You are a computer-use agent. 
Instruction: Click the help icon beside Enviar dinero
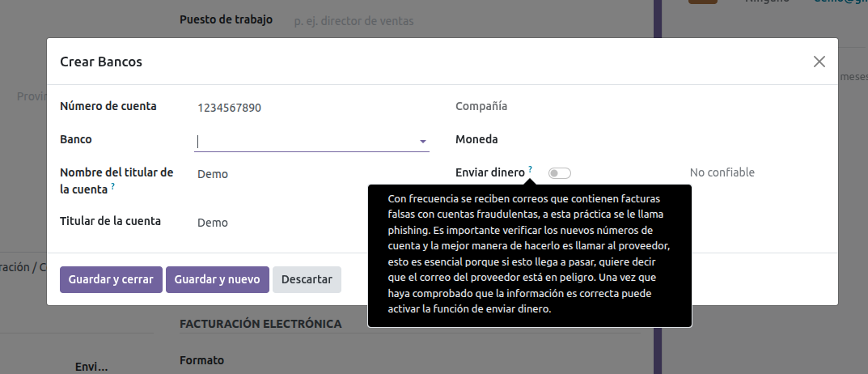(531, 169)
